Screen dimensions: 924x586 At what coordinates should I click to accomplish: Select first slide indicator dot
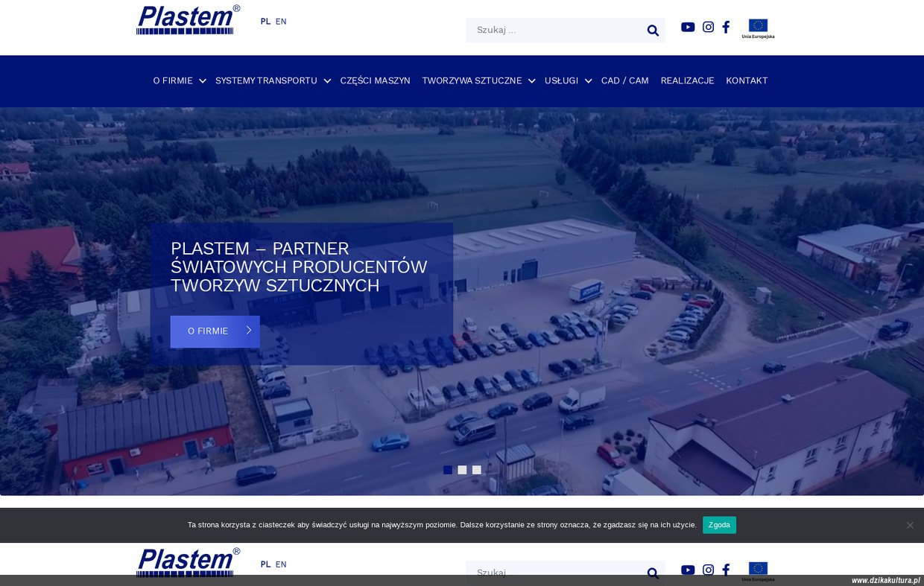pyautogui.click(x=448, y=470)
